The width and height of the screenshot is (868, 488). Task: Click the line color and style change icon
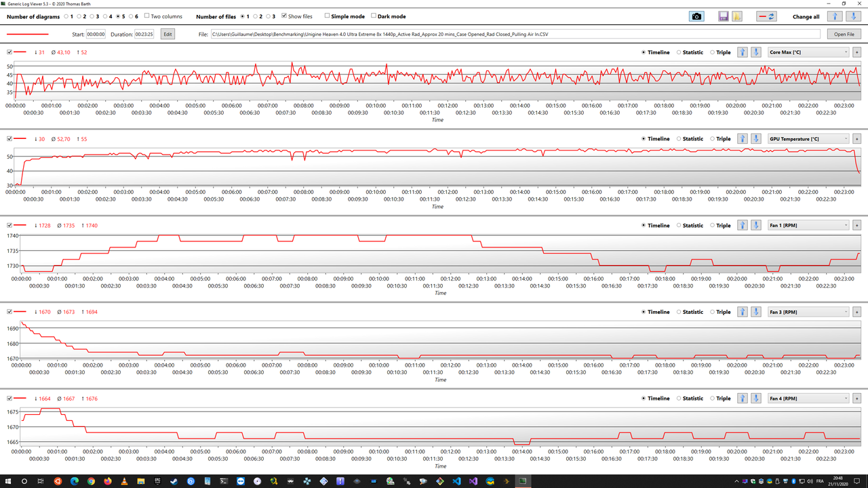pyautogui.click(x=766, y=16)
